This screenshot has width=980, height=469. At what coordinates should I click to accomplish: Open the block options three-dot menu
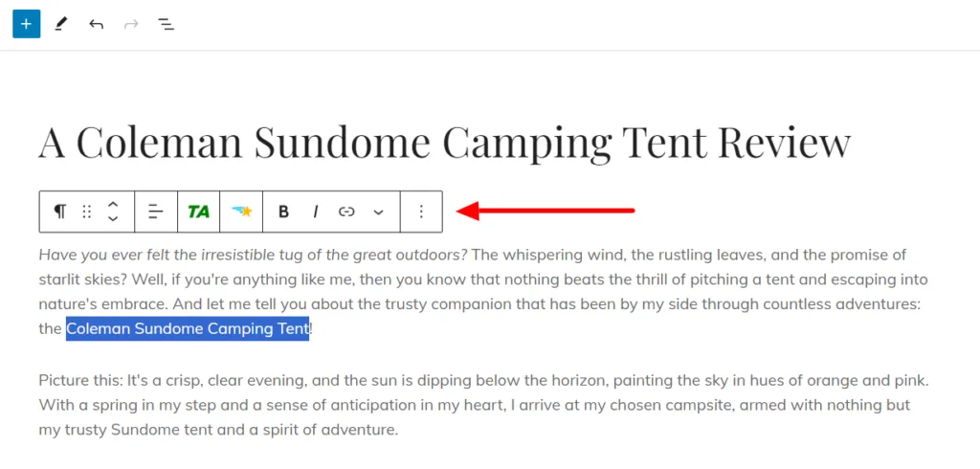[421, 212]
